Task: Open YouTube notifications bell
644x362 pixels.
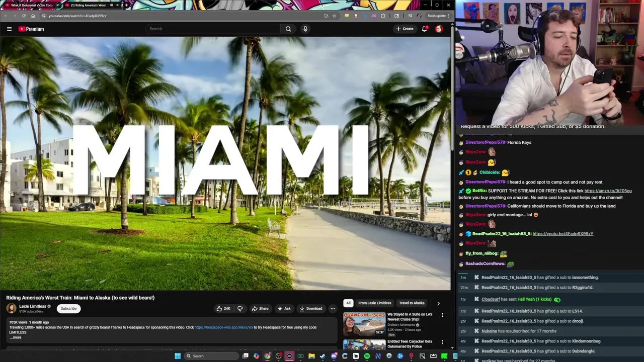Action: [425, 29]
